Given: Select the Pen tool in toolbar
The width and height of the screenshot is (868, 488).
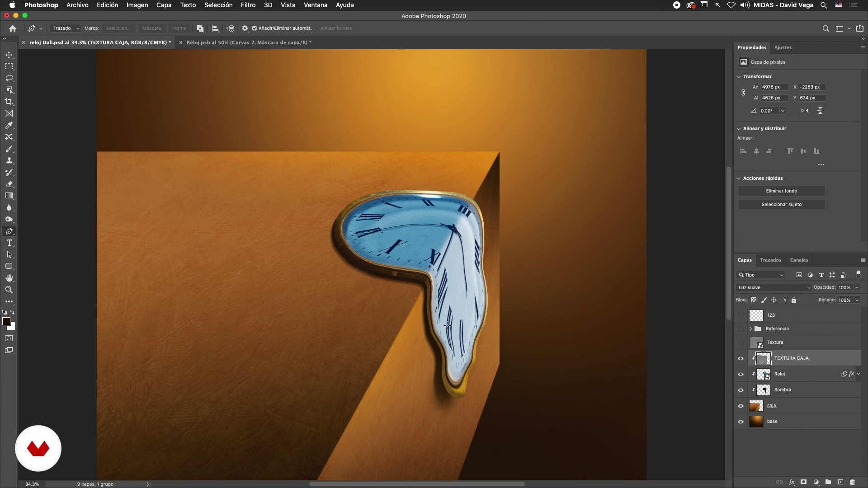Looking at the screenshot, I should [x=9, y=231].
